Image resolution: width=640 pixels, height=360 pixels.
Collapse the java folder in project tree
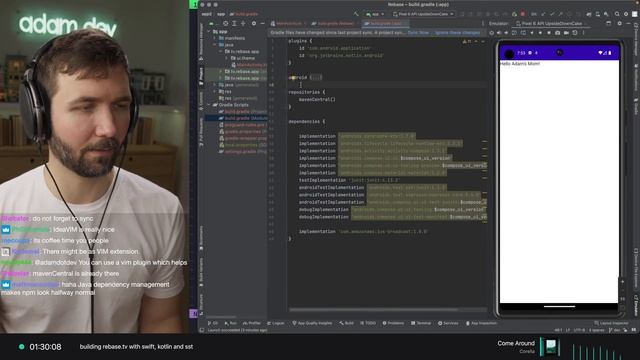[215, 44]
